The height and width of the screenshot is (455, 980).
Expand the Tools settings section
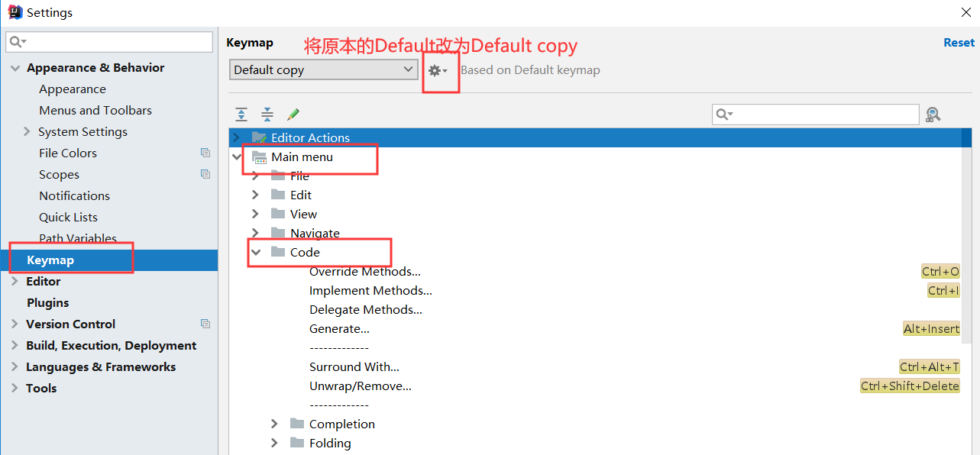point(15,388)
